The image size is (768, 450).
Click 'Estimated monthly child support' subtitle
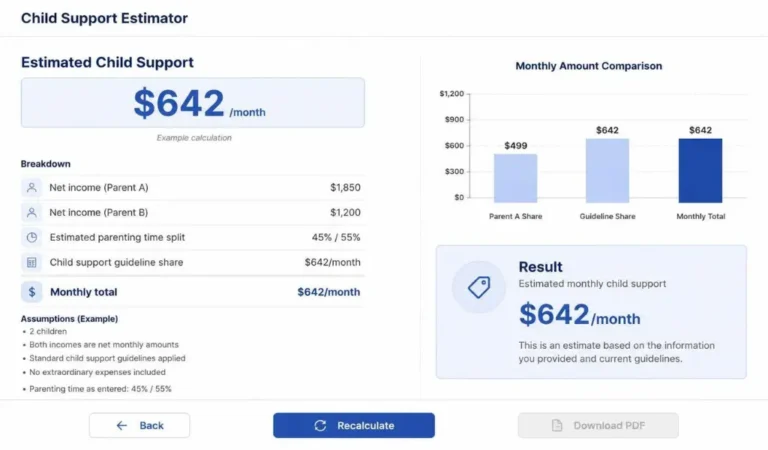click(x=592, y=284)
